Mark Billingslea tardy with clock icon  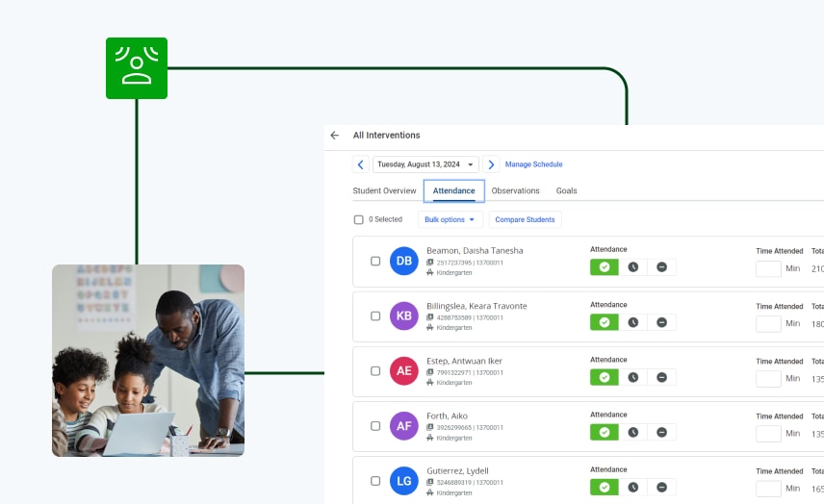click(633, 322)
